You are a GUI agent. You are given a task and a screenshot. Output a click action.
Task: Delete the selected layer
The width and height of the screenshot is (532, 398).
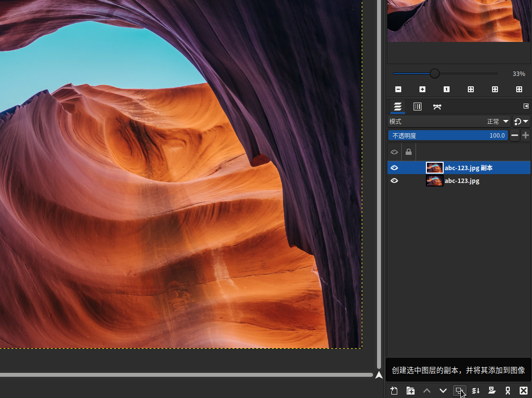(x=524, y=391)
